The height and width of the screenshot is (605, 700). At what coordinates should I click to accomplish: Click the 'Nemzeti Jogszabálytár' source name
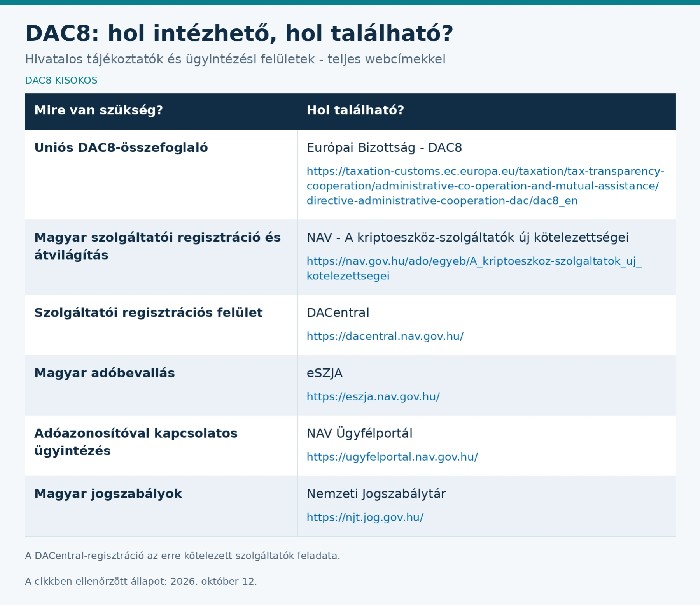tap(376, 494)
